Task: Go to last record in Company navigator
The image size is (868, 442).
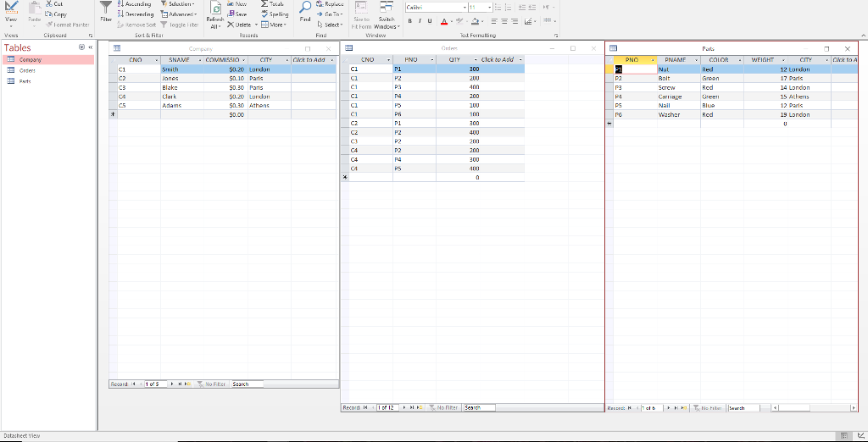Action: pyautogui.click(x=180, y=384)
